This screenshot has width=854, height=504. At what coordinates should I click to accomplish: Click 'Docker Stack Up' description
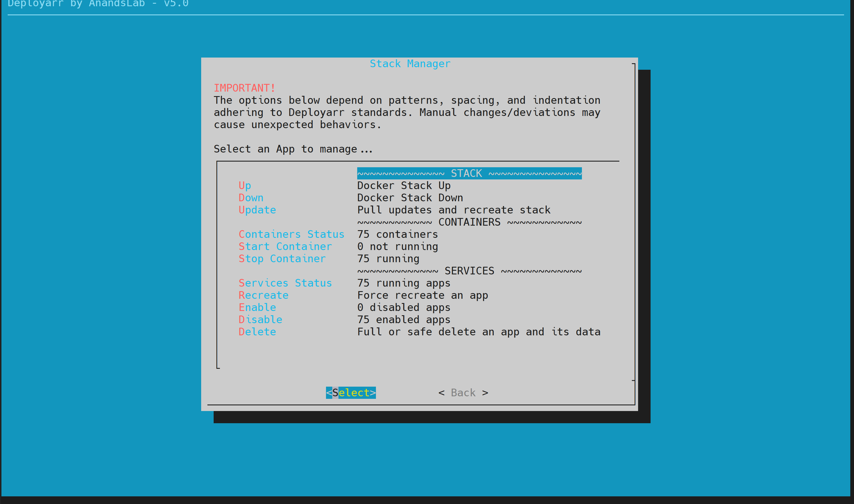404,186
